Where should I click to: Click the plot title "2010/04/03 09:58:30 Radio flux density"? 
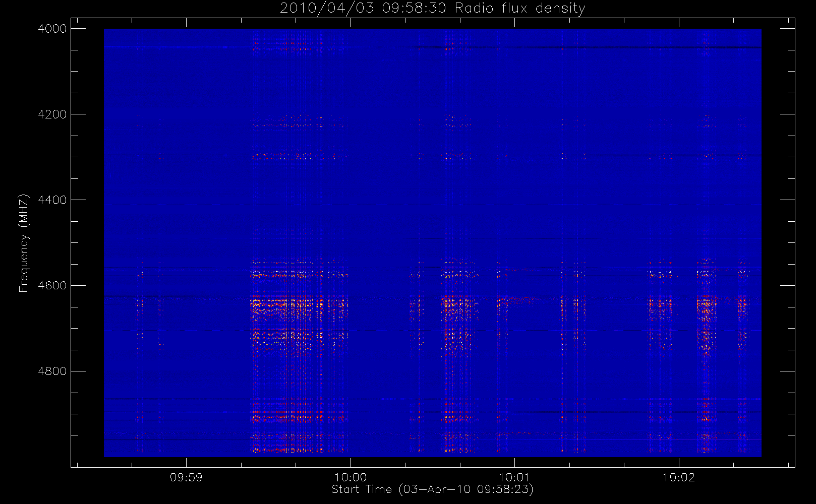[433, 9]
